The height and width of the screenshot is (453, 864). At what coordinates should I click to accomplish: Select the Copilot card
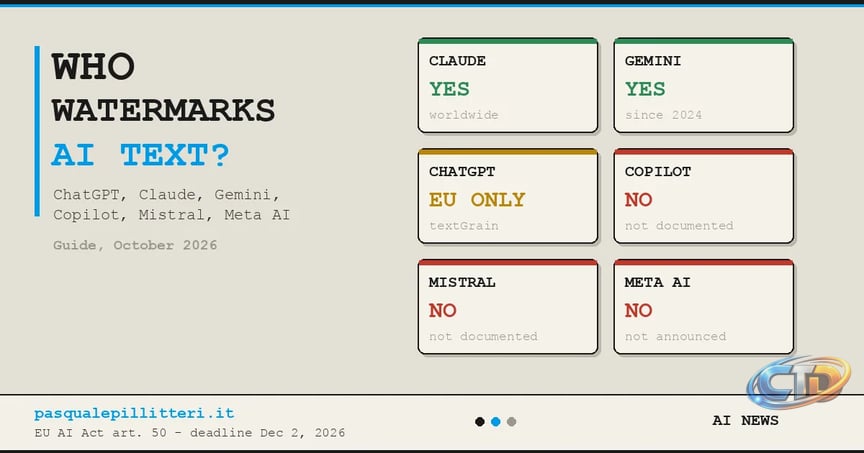[704, 196]
